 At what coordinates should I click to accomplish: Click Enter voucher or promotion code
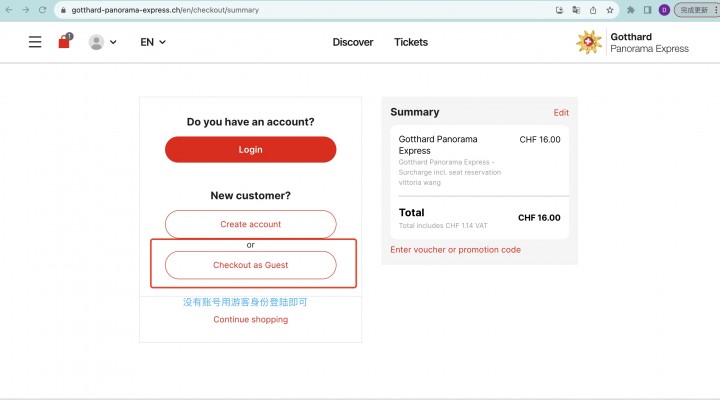pos(456,250)
